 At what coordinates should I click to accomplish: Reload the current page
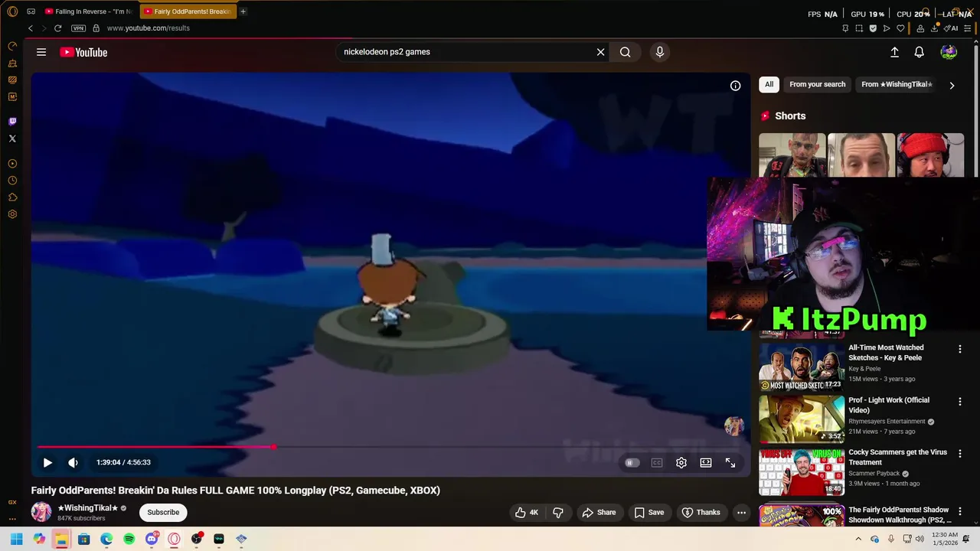point(57,28)
